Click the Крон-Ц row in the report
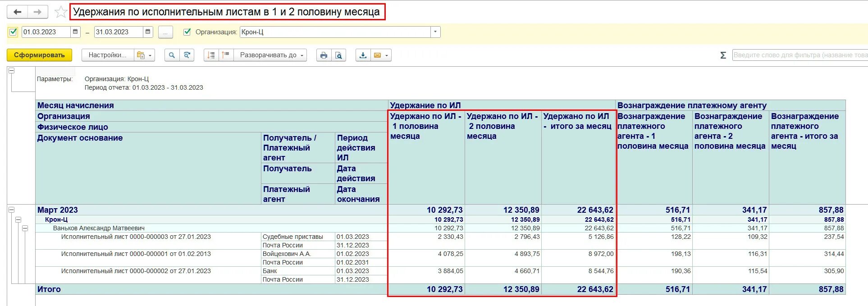868x306 pixels. [x=56, y=219]
